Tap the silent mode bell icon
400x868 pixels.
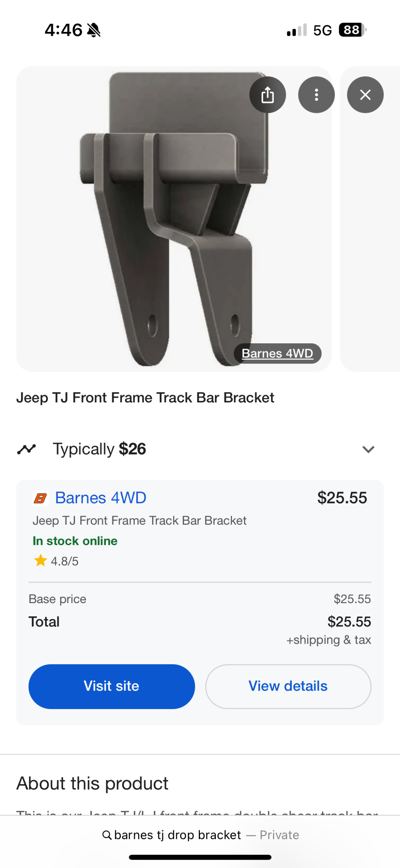94,30
